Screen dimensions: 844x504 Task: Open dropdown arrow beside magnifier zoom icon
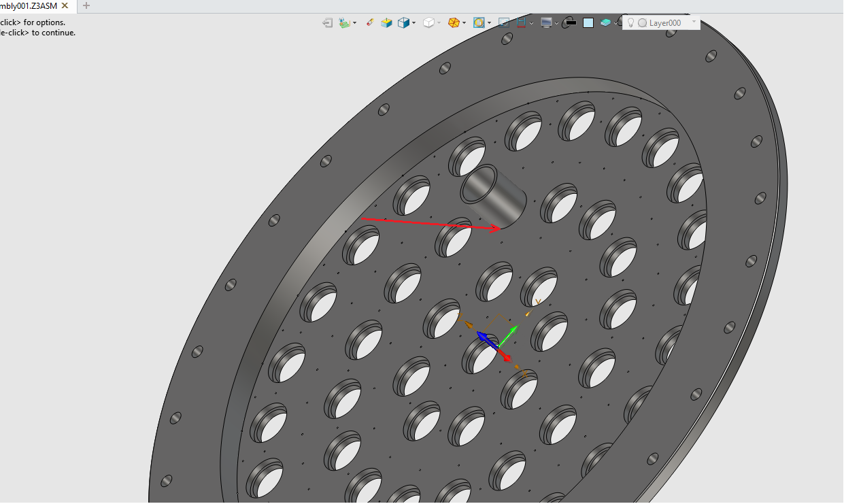(x=489, y=23)
